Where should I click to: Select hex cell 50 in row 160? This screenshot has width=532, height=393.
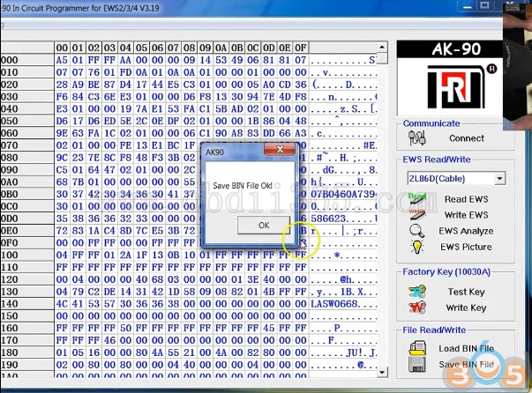[x=125, y=329]
